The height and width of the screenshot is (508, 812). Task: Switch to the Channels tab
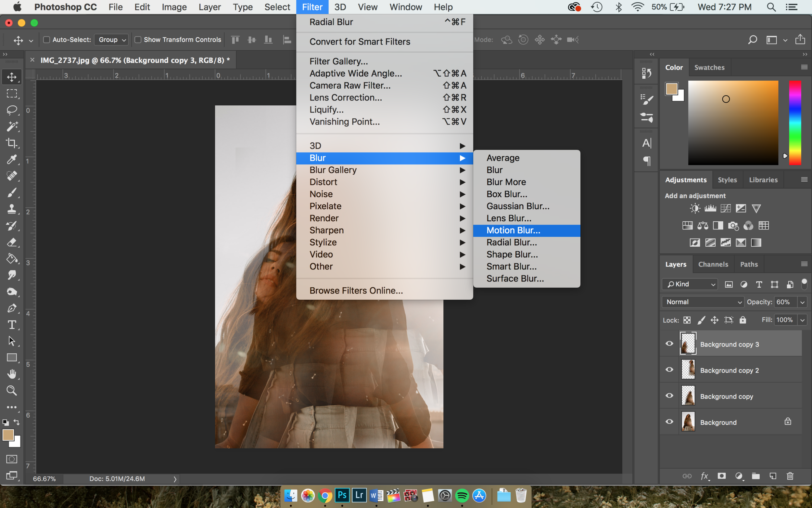tap(713, 265)
